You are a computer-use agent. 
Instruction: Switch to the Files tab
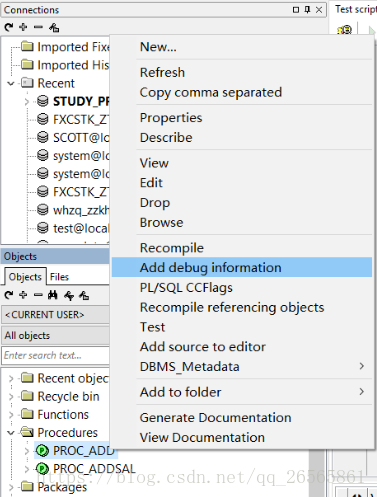tap(59, 277)
